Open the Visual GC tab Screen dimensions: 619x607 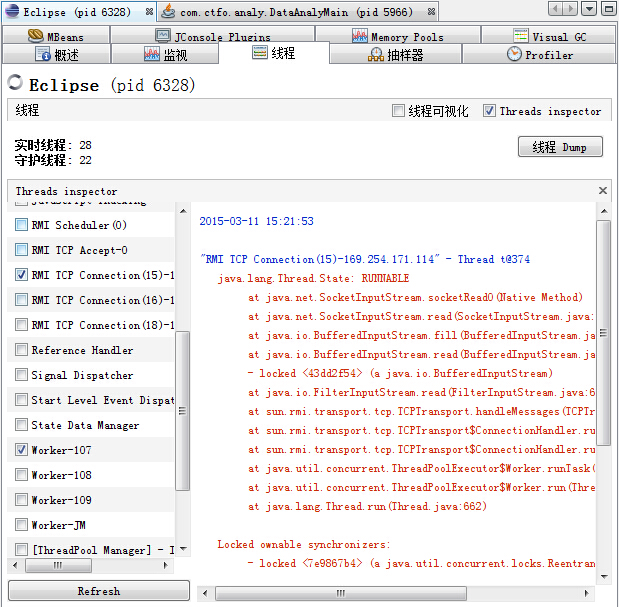549,35
